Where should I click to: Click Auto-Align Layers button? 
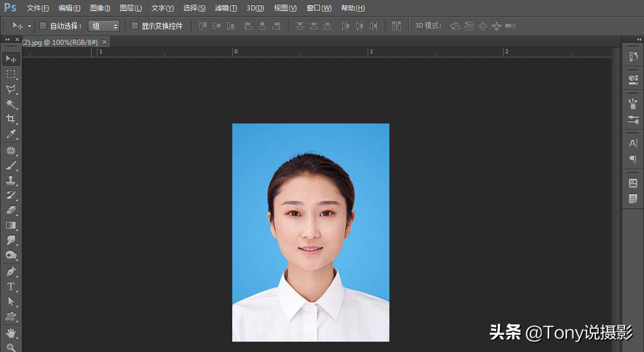[x=396, y=26]
